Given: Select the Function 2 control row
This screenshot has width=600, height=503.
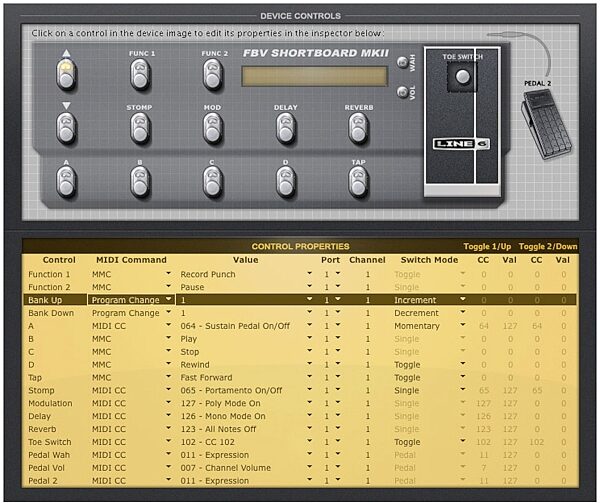Looking at the screenshot, I should 300,287.
